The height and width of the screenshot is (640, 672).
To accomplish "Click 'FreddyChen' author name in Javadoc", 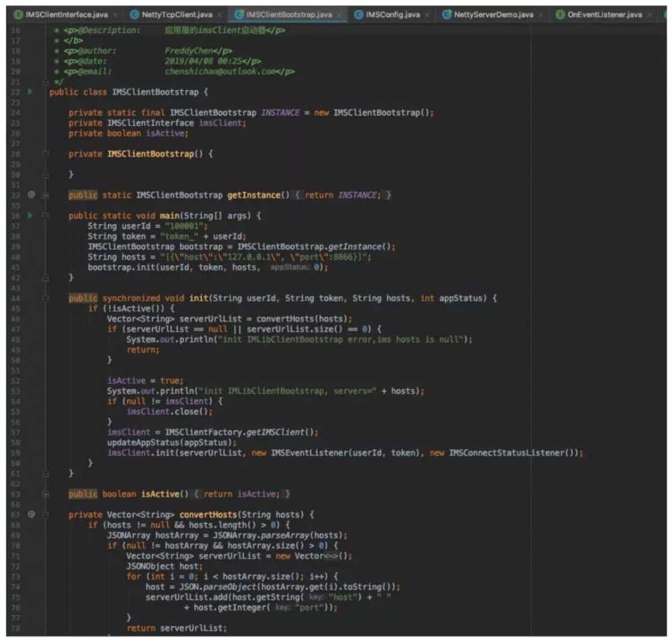I will (189, 51).
